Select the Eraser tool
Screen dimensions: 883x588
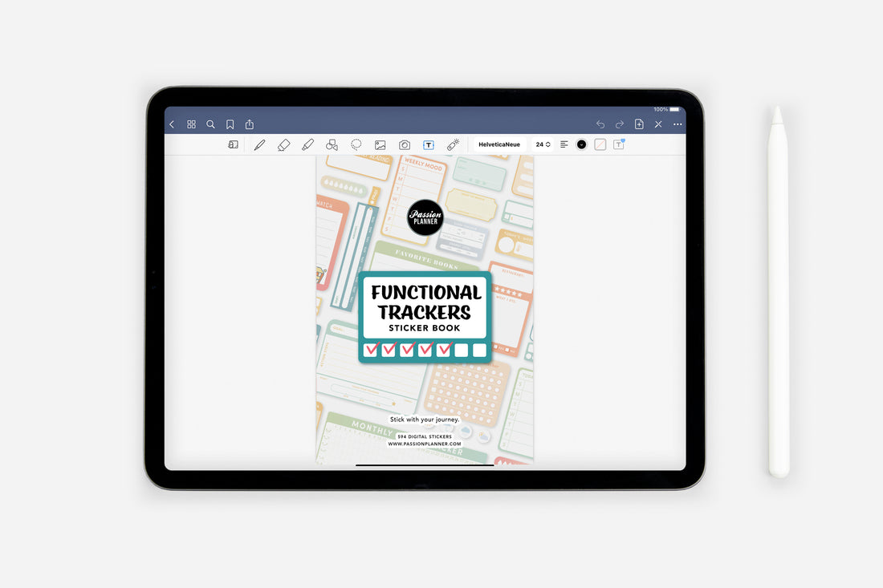click(x=284, y=144)
